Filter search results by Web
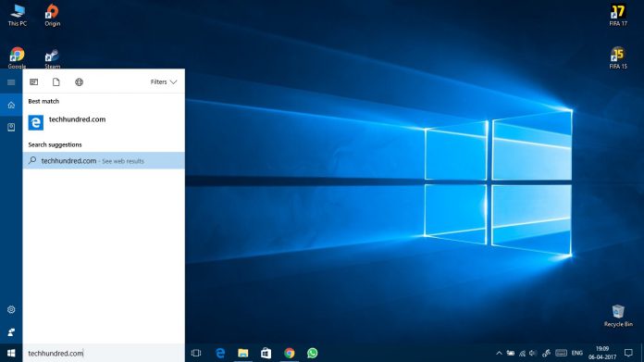The image size is (644, 362). pos(79,82)
